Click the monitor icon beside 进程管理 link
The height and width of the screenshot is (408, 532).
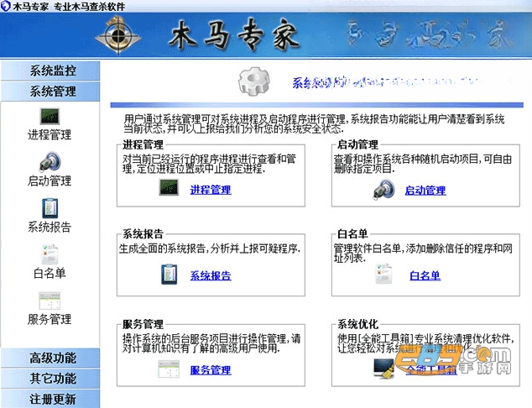click(x=169, y=187)
